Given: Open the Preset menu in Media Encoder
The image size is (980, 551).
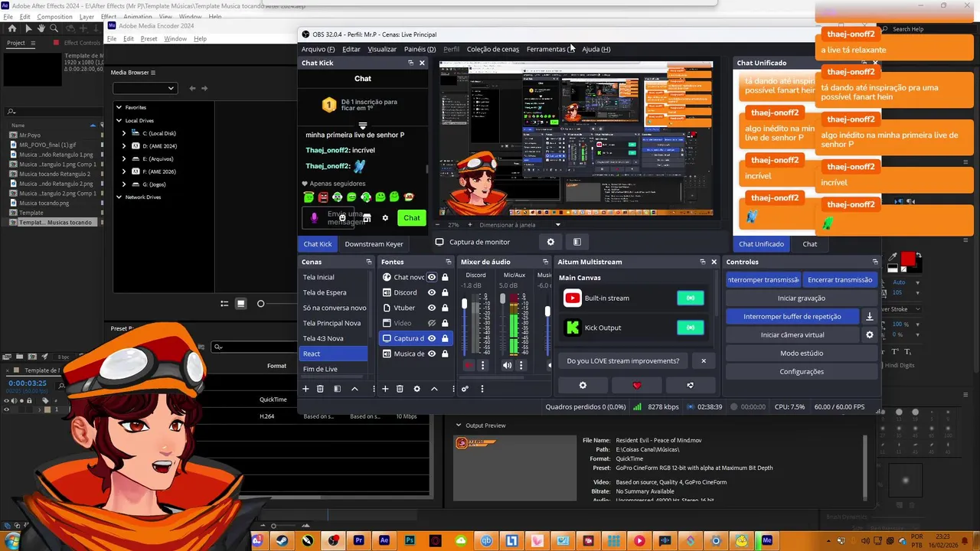Looking at the screenshot, I should click(x=149, y=38).
